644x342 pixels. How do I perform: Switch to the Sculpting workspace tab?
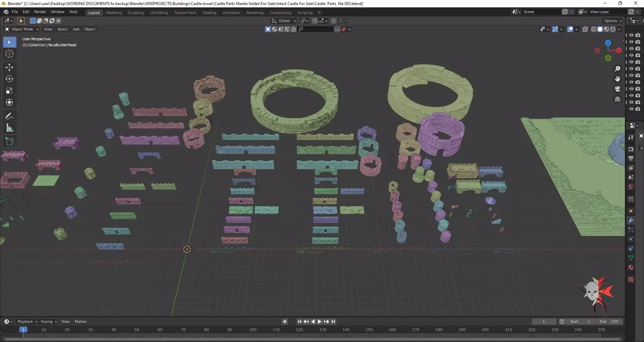[x=136, y=13]
